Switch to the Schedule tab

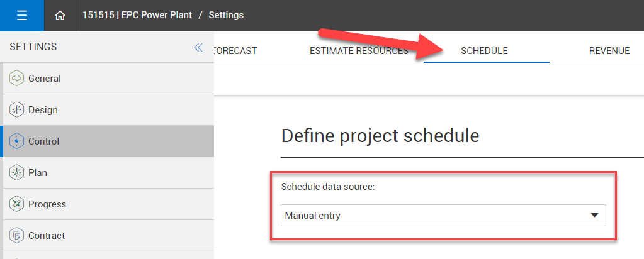pos(484,51)
